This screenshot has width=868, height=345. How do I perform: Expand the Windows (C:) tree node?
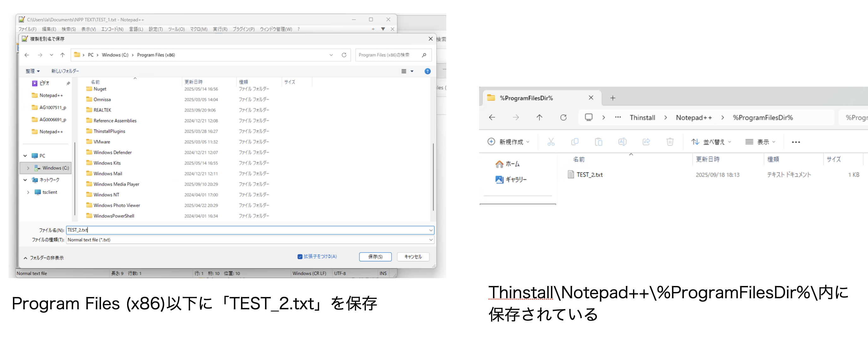28,168
